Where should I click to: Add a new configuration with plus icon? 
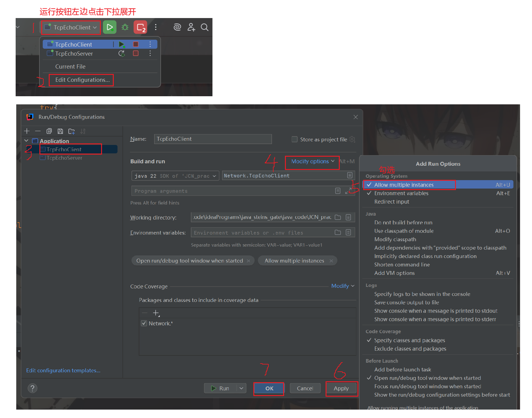(x=27, y=131)
